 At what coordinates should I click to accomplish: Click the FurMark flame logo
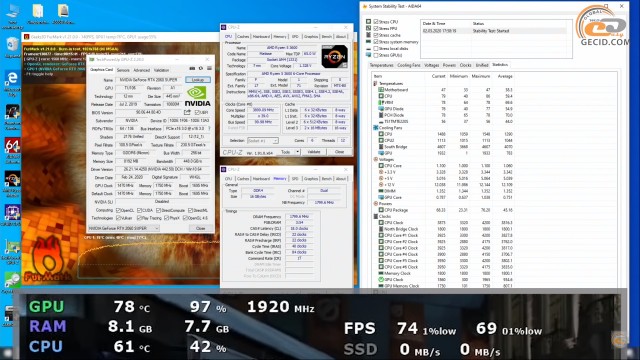pyautogui.click(x=48, y=257)
